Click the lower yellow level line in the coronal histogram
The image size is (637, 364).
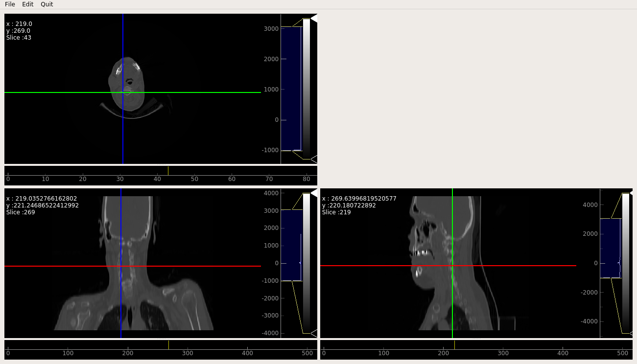(x=291, y=281)
